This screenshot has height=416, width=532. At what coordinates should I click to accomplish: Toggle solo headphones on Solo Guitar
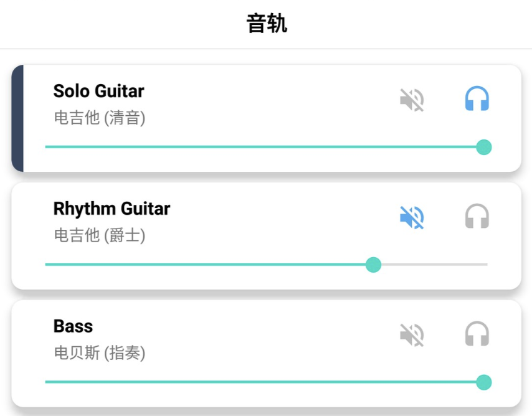pyautogui.click(x=477, y=99)
